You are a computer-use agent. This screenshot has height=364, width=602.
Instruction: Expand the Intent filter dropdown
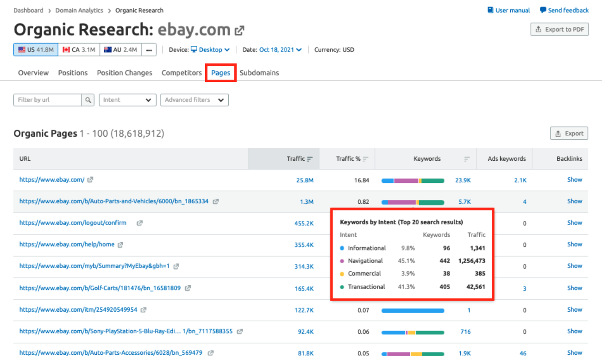(127, 100)
